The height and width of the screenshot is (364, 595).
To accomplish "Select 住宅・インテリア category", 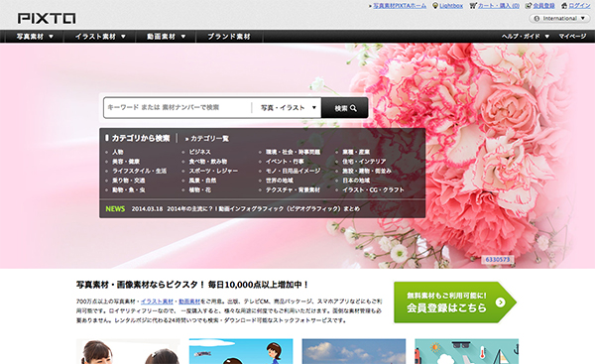I will (x=364, y=162).
